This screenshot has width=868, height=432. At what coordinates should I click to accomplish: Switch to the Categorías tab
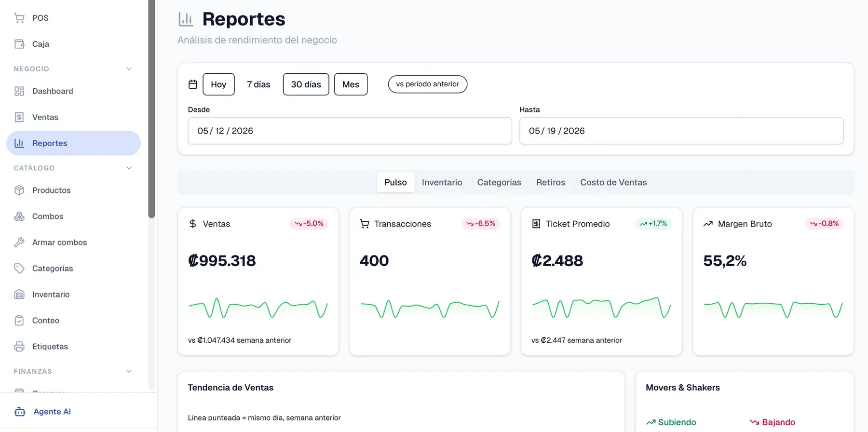tap(499, 182)
